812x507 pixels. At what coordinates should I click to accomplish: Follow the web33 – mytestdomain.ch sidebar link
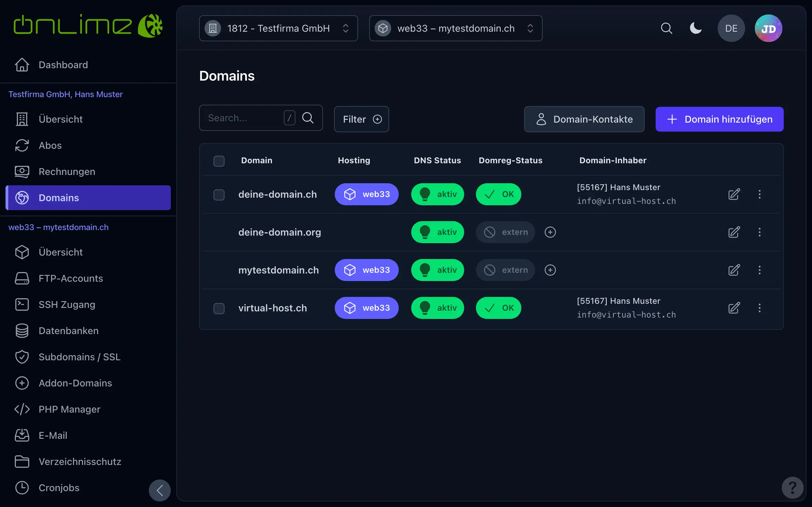point(59,227)
